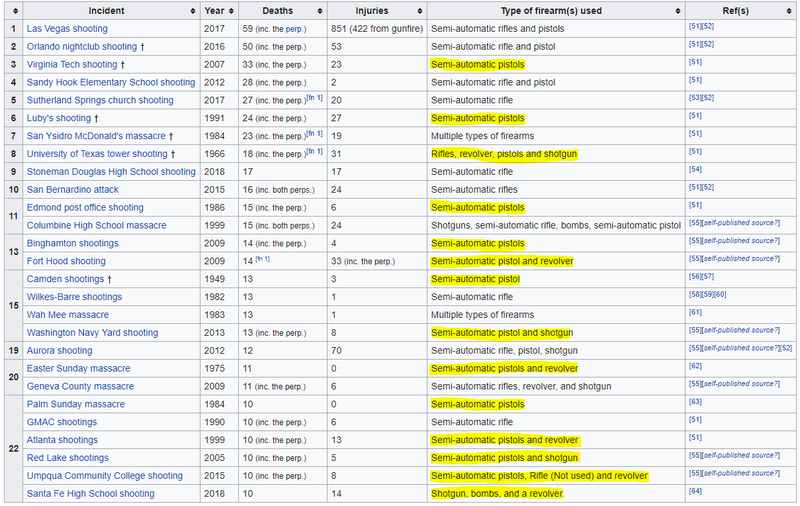
Task: Sort table by Deaths column arrows
Action: (x=320, y=11)
